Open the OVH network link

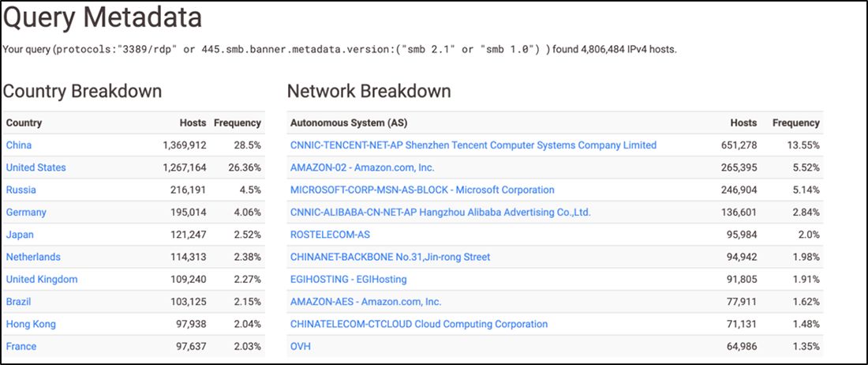click(x=301, y=346)
